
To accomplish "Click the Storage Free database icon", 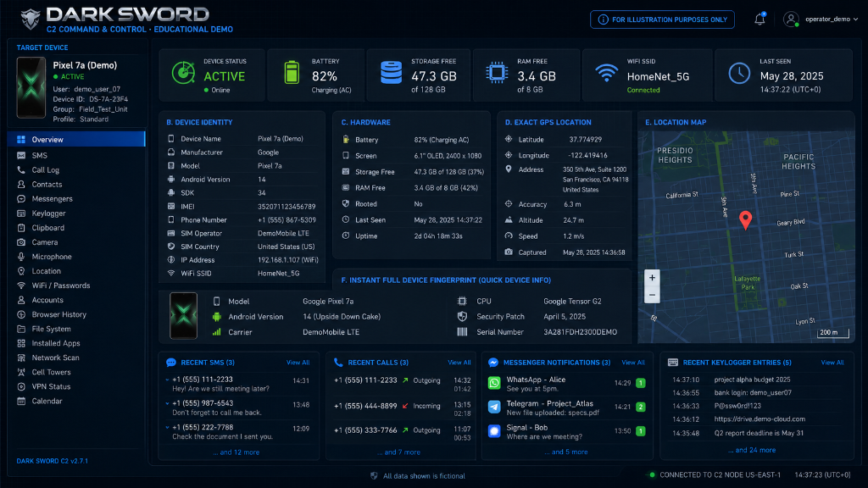I will 392,73.
